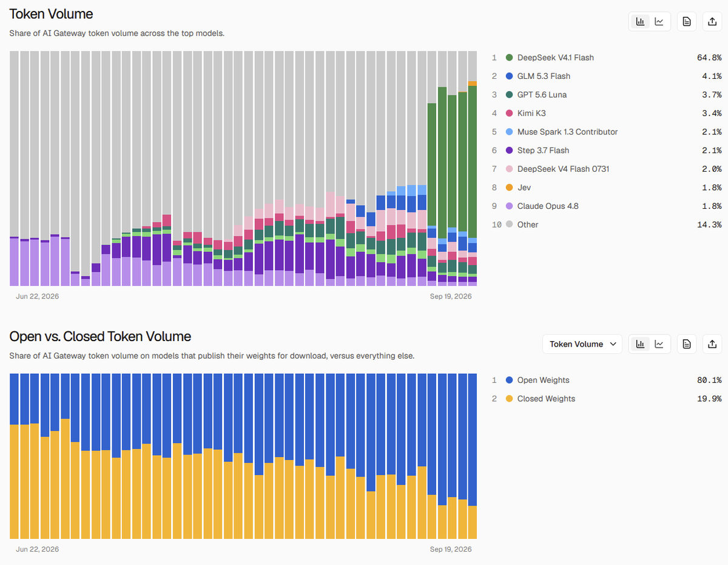Select the Jev legend label

coord(524,188)
